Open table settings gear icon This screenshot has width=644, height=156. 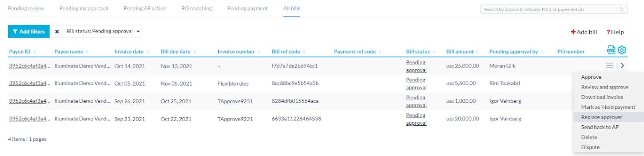click(622, 50)
